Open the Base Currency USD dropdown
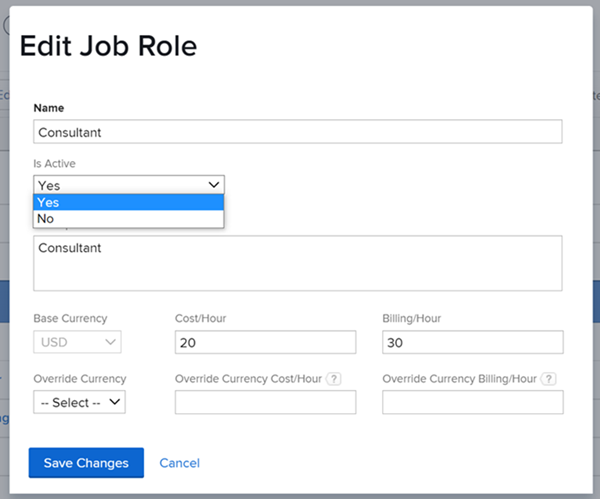The image size is (600, 499). pyautogui.click(x=78, y=343)
